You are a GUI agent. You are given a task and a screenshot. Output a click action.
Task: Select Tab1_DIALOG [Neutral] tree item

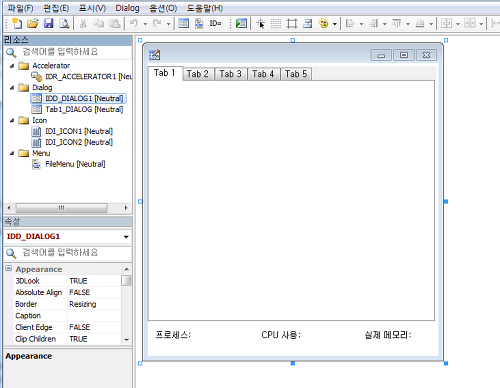77,109
